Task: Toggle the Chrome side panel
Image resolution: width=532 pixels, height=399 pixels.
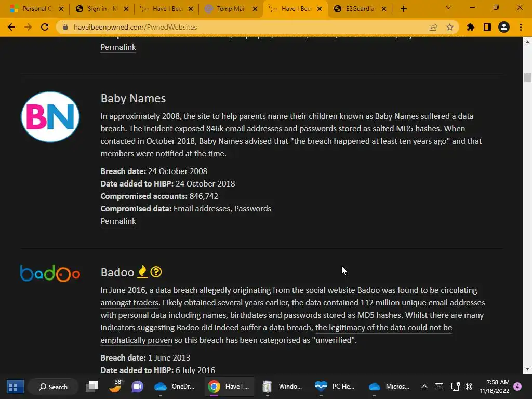Action: (x=487, y=27)
